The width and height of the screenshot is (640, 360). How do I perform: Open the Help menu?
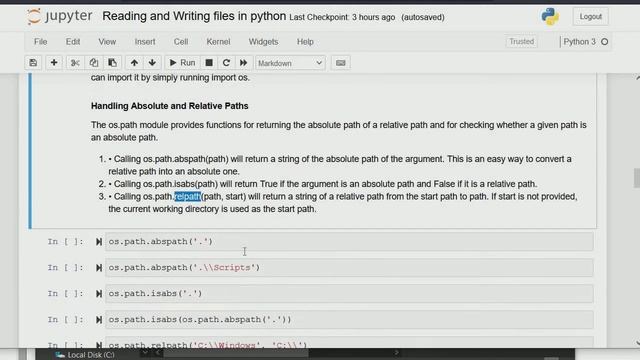[x=305, y=42]
